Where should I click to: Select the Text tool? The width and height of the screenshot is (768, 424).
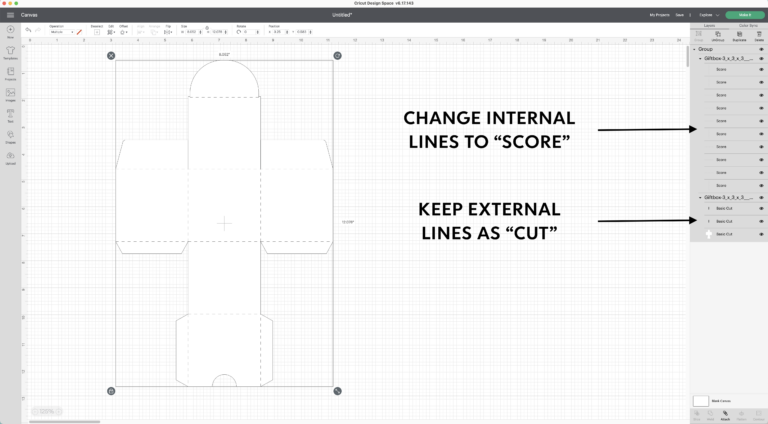coord(10,112)
